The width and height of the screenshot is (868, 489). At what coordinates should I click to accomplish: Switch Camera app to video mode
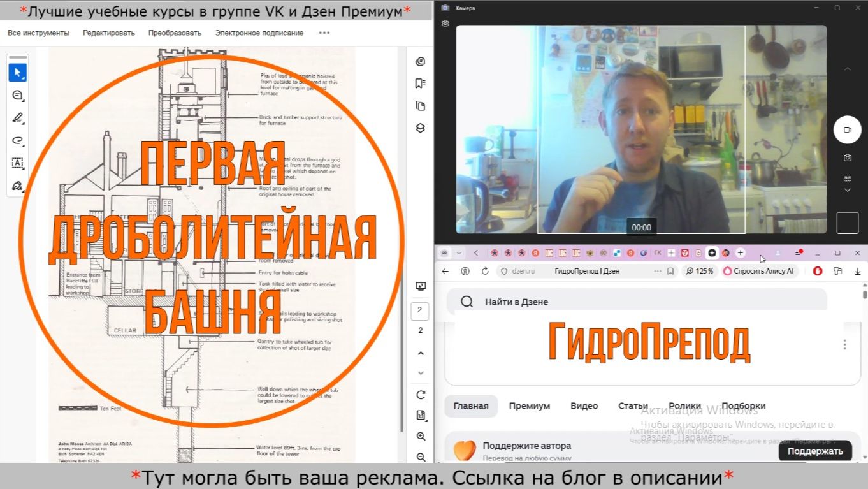point(848,129)
